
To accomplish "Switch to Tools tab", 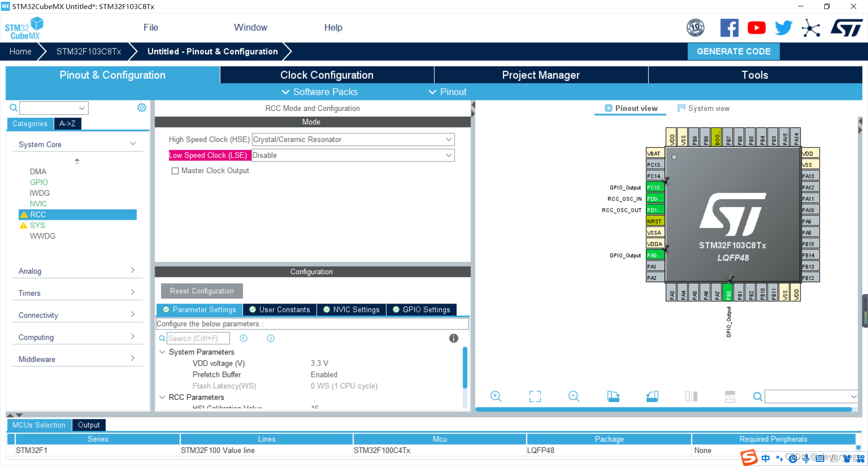I will click(755, 75).
